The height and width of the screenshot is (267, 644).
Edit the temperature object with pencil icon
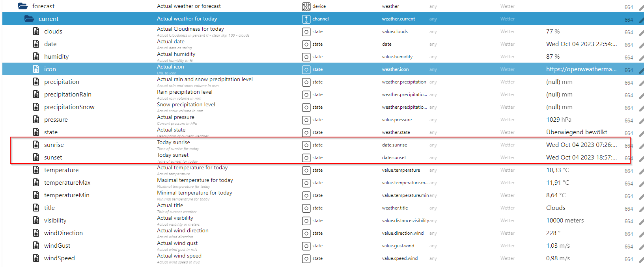pos(641,171)
